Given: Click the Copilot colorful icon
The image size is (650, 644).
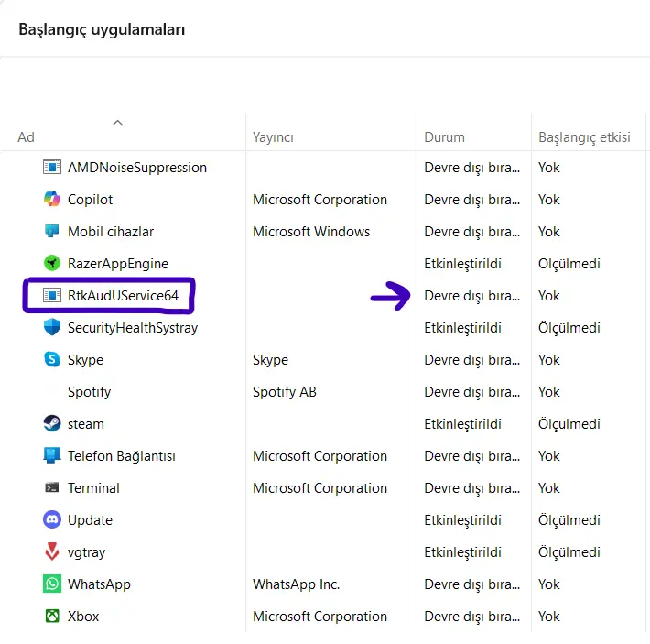Looking at the screenshot, I should pos(52,200).
